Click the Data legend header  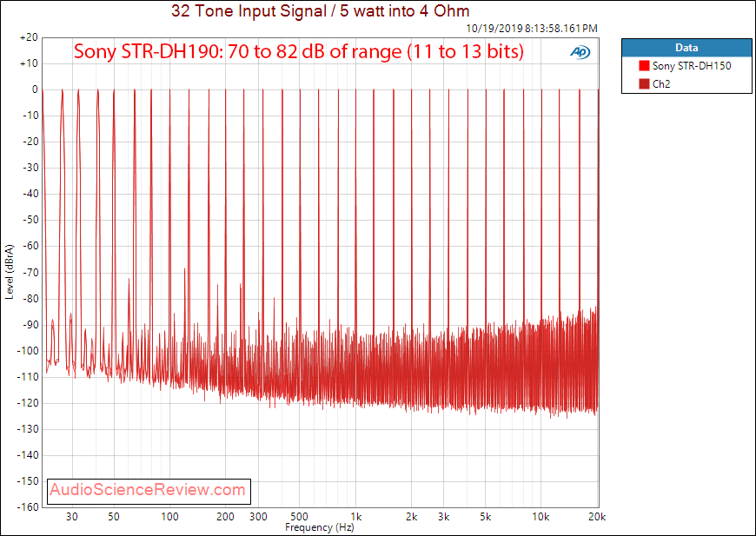pos(686,48)
